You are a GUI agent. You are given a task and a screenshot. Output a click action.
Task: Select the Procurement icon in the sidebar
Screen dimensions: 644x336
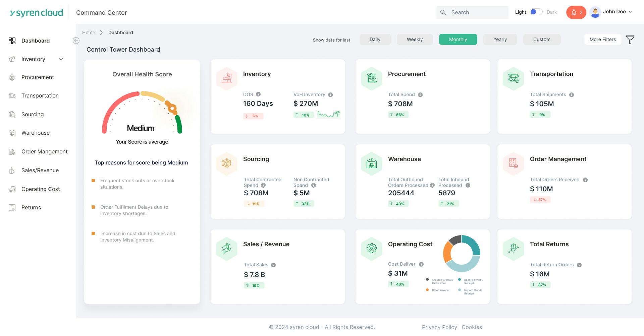click(x=12, y=77)
